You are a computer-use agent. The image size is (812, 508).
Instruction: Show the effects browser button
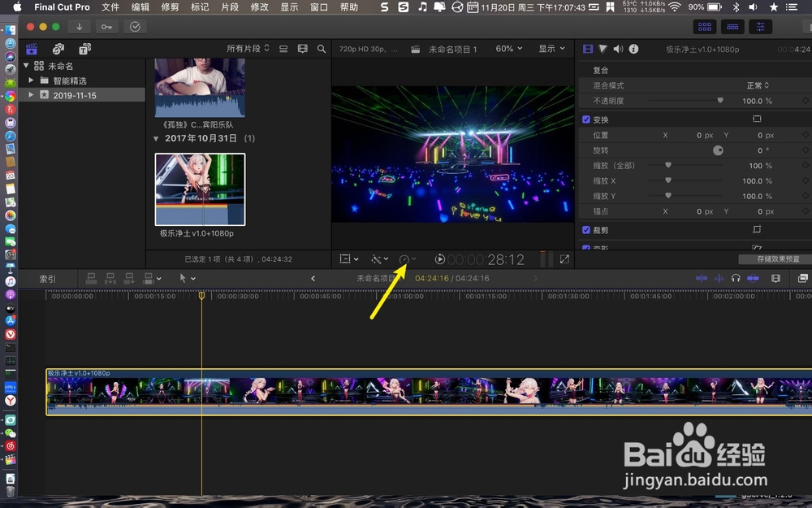click(803, 278)
